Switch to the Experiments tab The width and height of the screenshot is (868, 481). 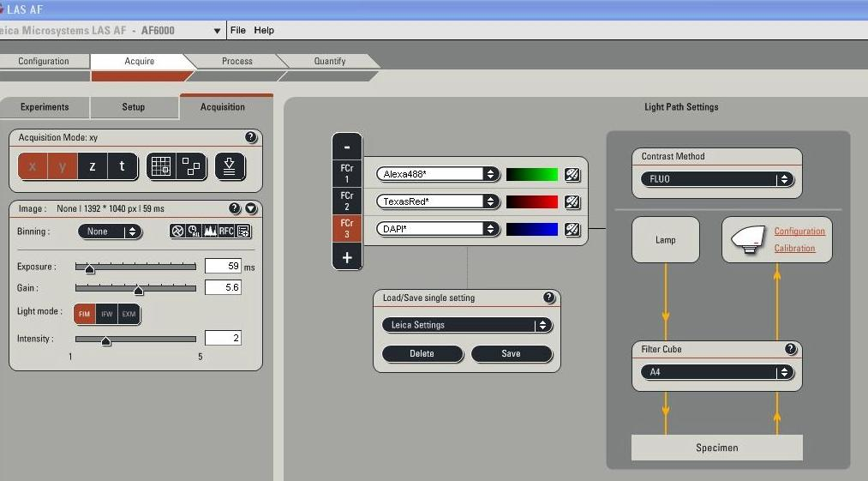pyautogui.click(x=45, y=107)
